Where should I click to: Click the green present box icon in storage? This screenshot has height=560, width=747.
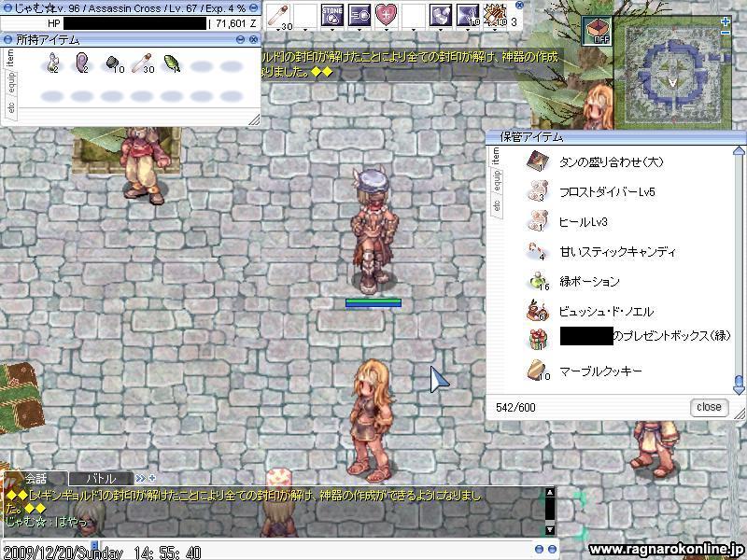pos(539,339)
